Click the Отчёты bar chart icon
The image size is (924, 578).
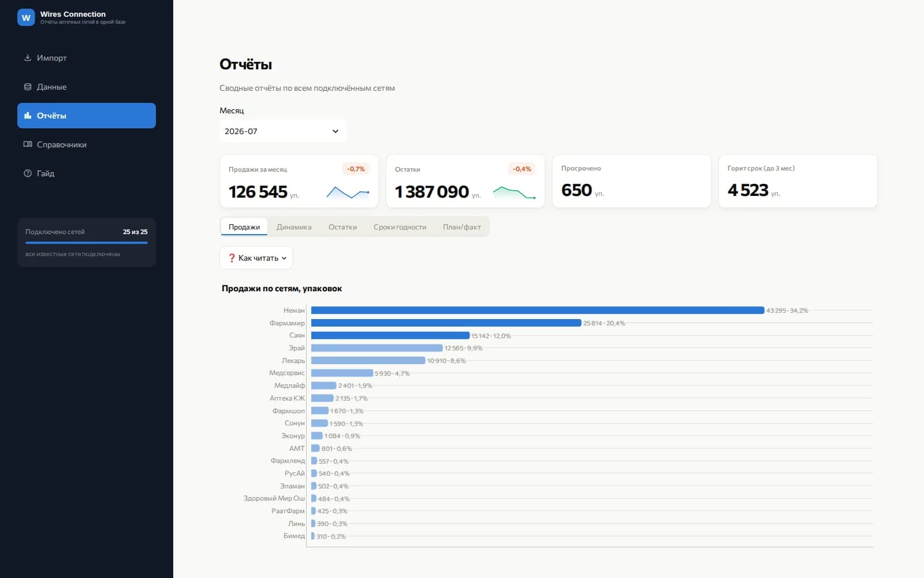coord(27,116)
